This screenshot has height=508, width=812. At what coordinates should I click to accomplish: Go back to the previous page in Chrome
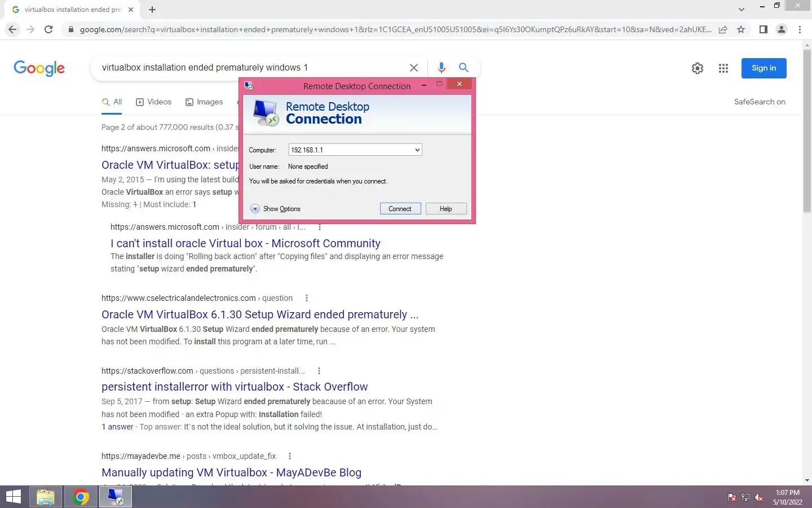click(12, 29)
